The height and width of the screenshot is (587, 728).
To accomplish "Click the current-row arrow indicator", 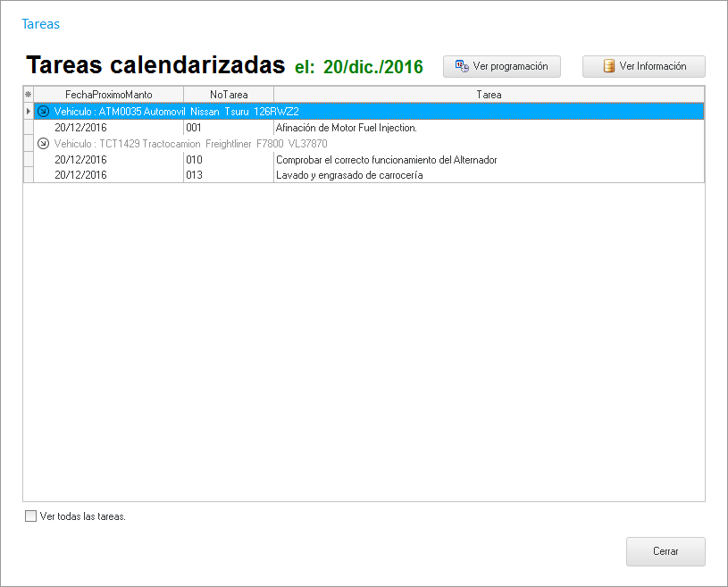I will click(x=28, y=112).
